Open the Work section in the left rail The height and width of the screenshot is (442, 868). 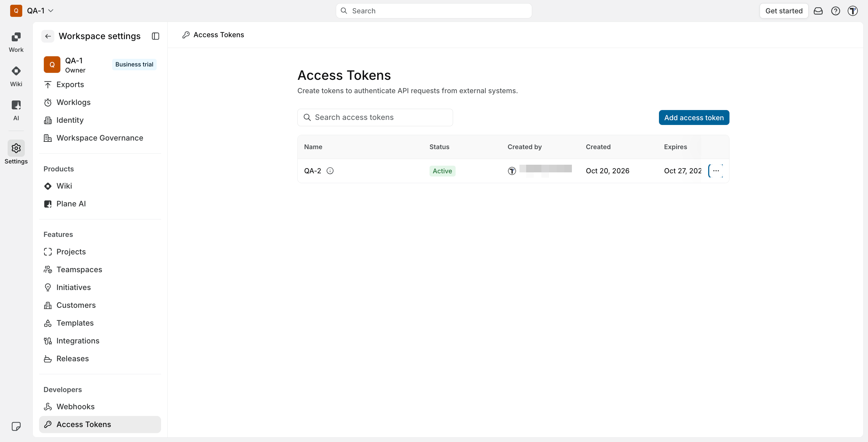pos(16,42)
